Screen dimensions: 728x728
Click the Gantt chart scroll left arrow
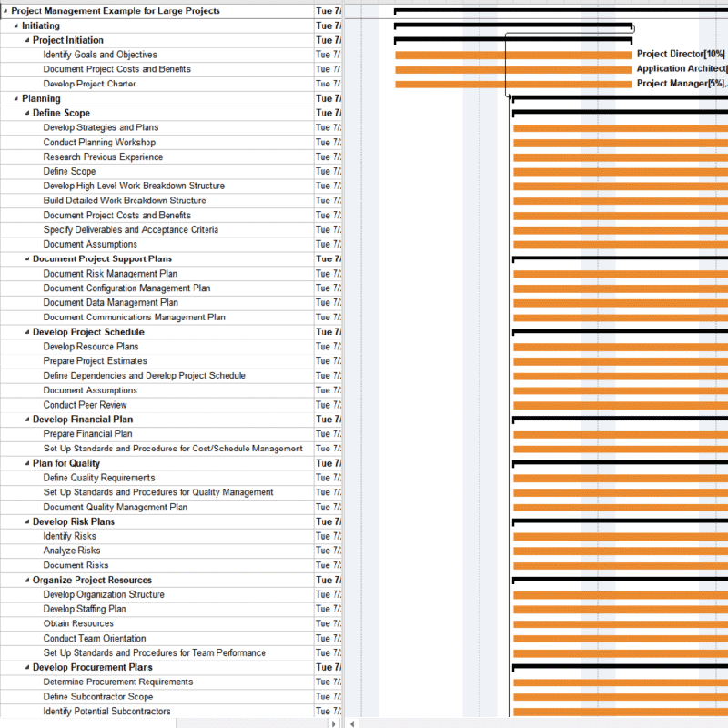tap(352, 723)
